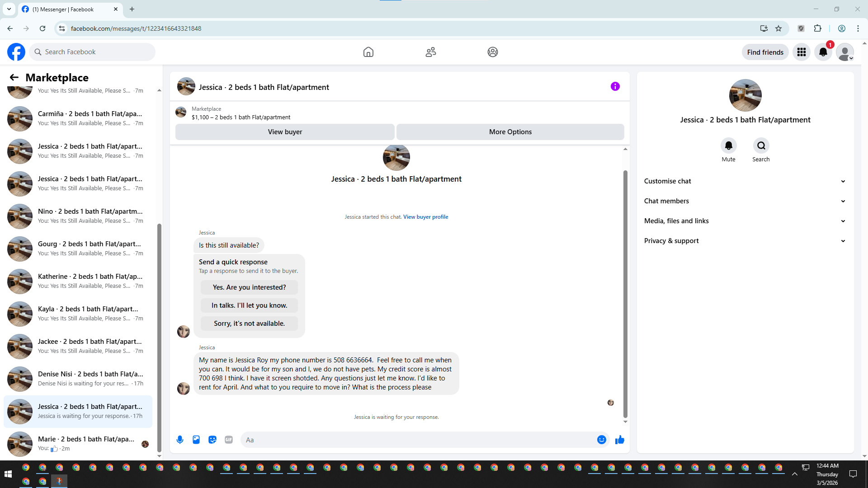Open the notifications bell
This screenshot has width=868, height=488.
823,52
